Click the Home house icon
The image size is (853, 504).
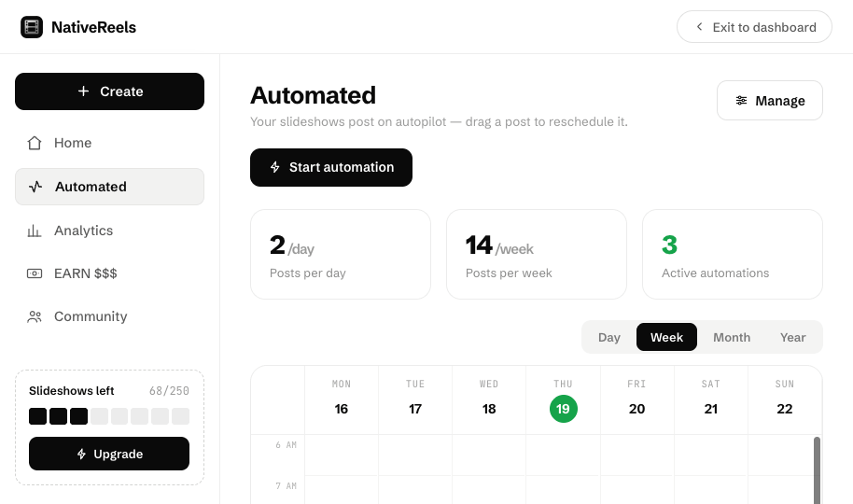pos(35,143)
